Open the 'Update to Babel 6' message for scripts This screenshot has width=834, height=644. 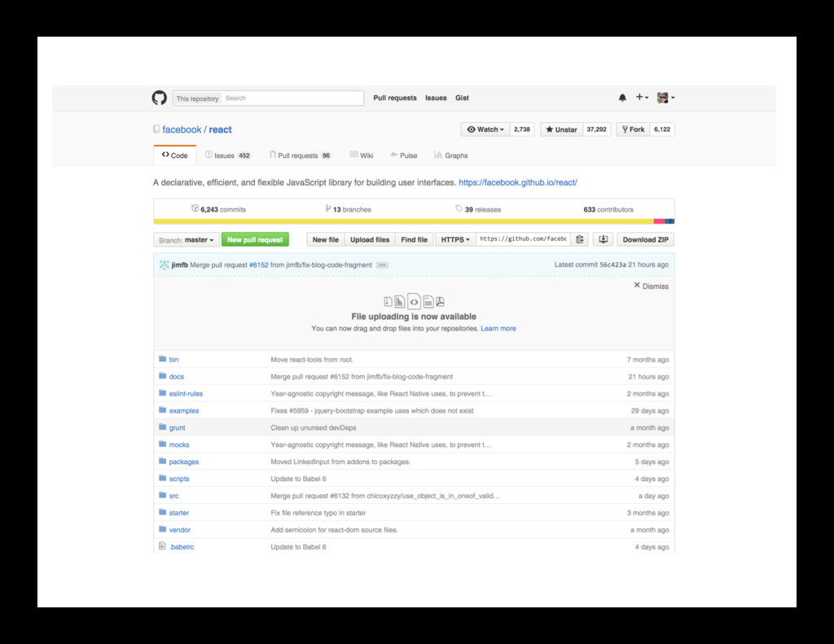click(x=298, y=479)
